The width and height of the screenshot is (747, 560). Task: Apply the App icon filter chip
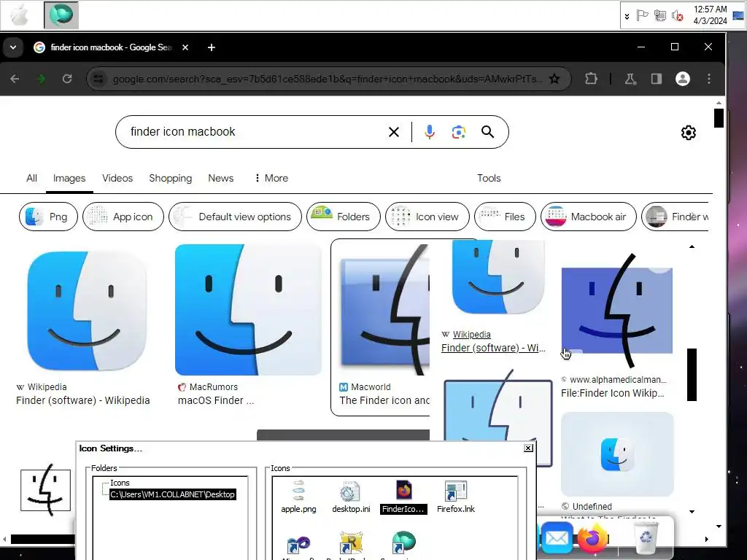point(123,217)
